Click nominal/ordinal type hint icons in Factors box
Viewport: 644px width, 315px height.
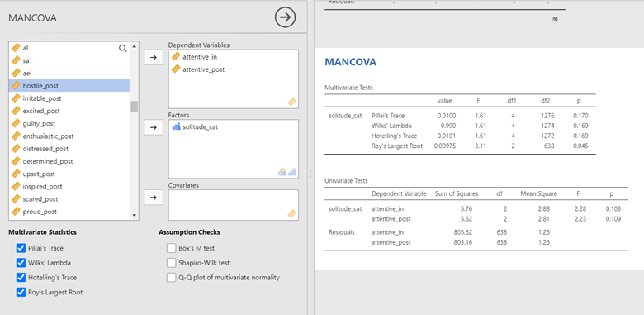[x=286, y=172]
